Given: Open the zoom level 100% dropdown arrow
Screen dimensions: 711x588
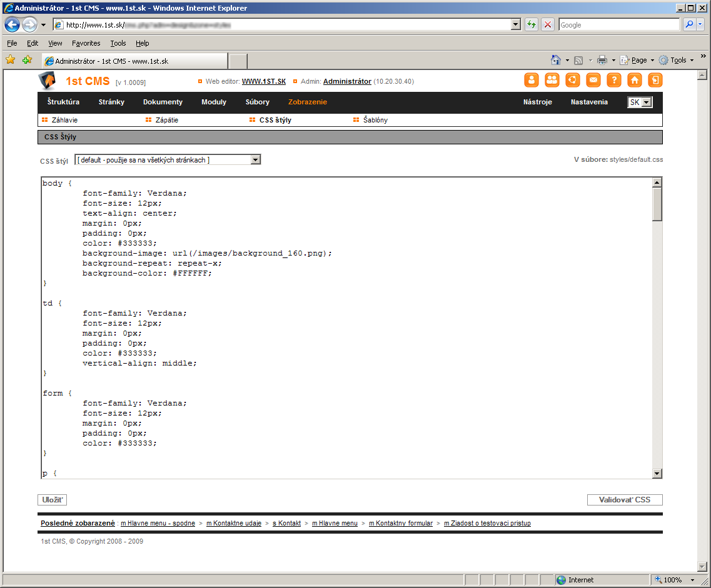Looking at the screenshot, I should click(x=692, y=580).
